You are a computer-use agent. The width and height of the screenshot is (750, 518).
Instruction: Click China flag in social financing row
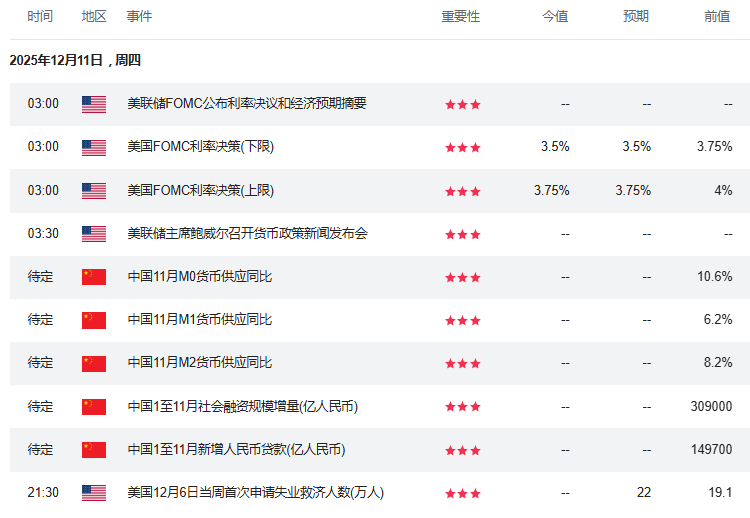[x=94, y=407]
